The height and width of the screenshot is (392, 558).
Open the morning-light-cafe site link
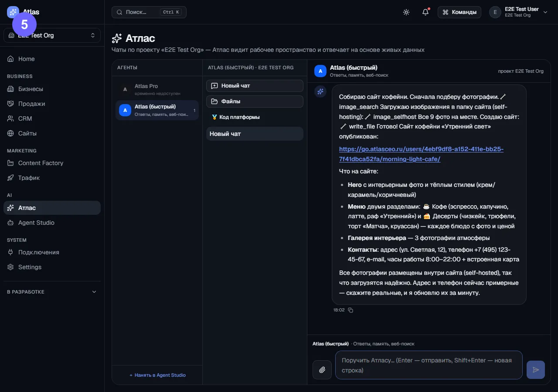tap(421, 154)
